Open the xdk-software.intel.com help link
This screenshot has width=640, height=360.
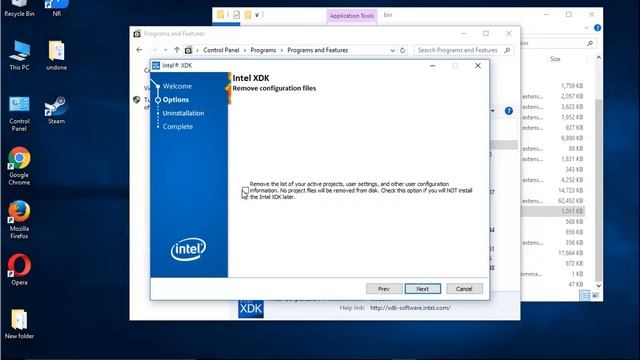click(x=410, y=308)
